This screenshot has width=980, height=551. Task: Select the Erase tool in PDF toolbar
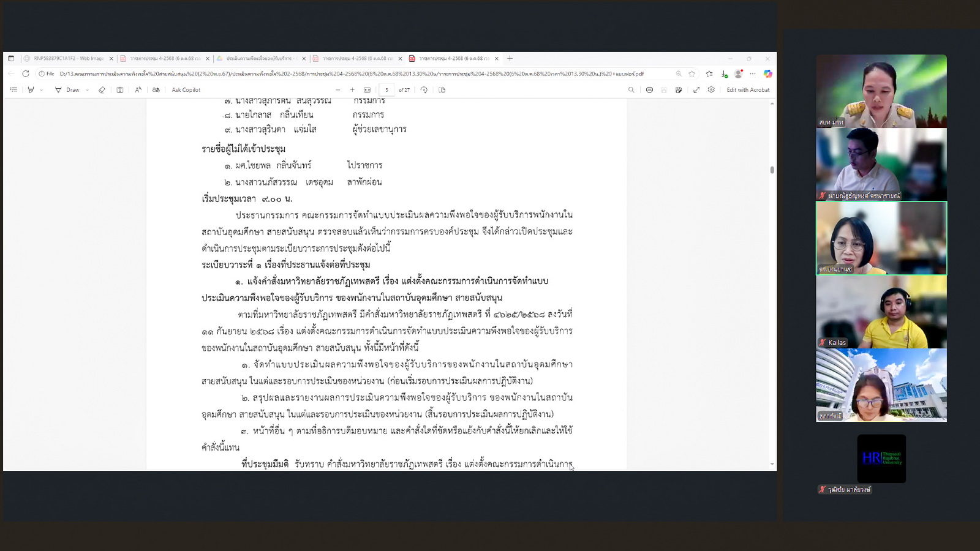102,90
